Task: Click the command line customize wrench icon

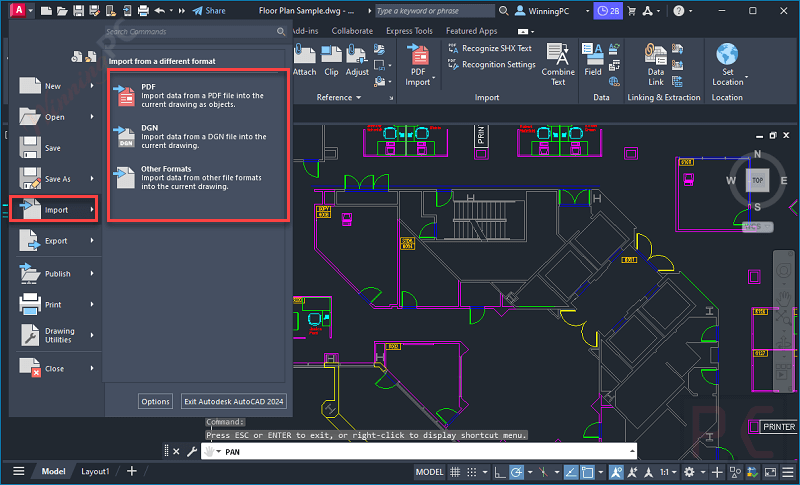Action: coord(192,451)
